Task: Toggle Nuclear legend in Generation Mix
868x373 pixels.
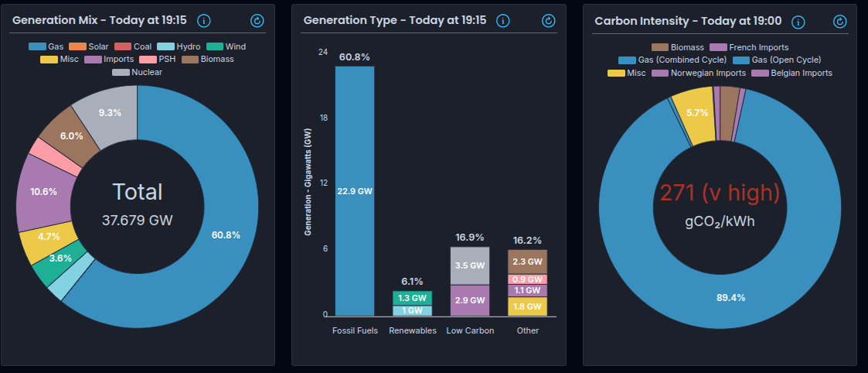Action: click(138, 72)
